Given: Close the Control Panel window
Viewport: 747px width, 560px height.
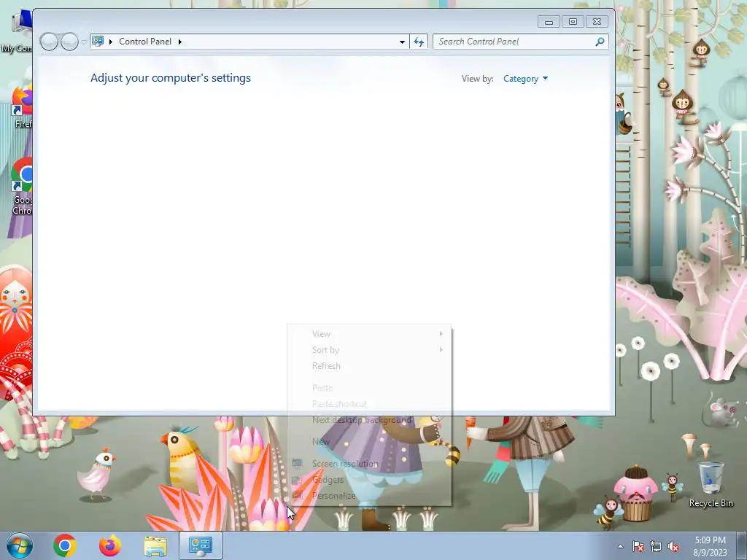Looking at the screenshot, I should [597, 22].
